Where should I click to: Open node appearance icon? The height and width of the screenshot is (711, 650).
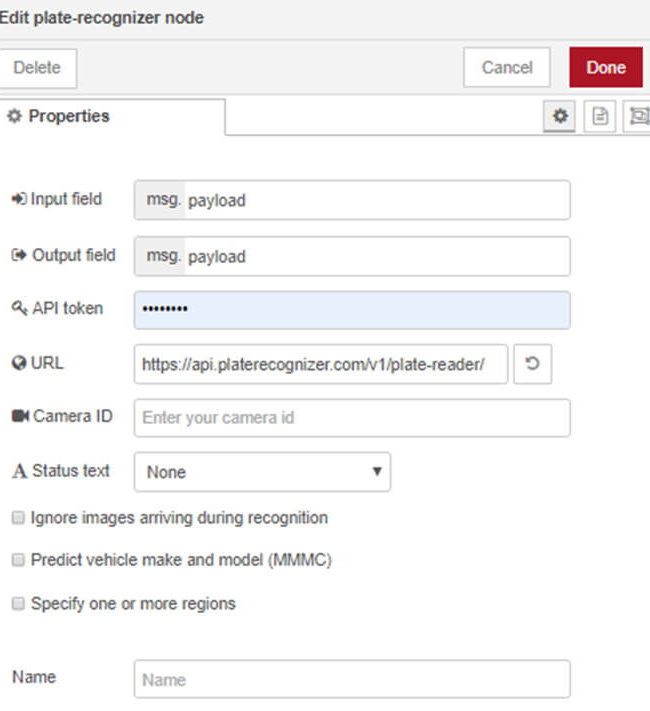pos(638,116)
